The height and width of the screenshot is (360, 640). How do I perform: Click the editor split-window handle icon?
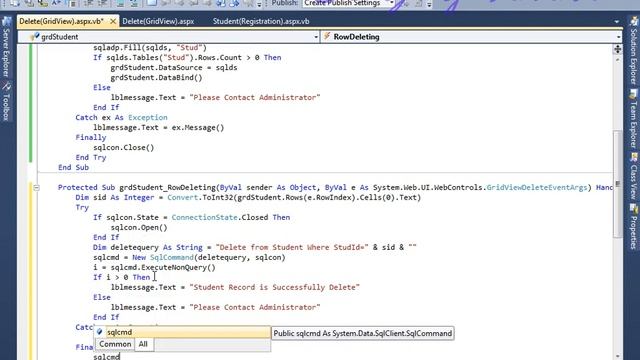click(618, 49)
